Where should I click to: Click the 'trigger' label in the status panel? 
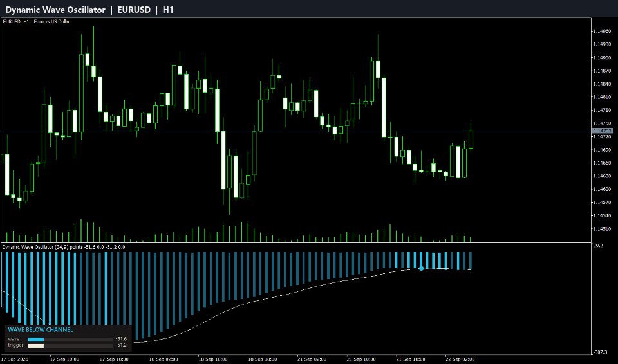(x=15, y=345)
